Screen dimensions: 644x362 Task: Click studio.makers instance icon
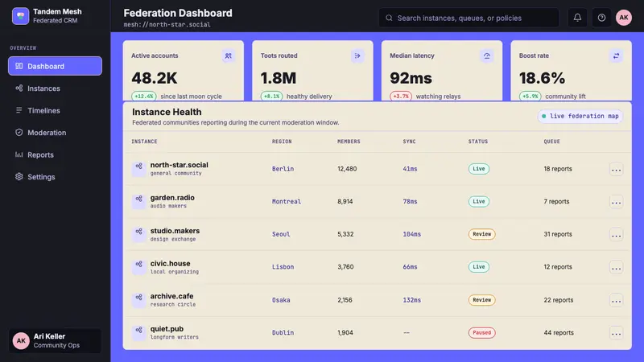[138, 234]
